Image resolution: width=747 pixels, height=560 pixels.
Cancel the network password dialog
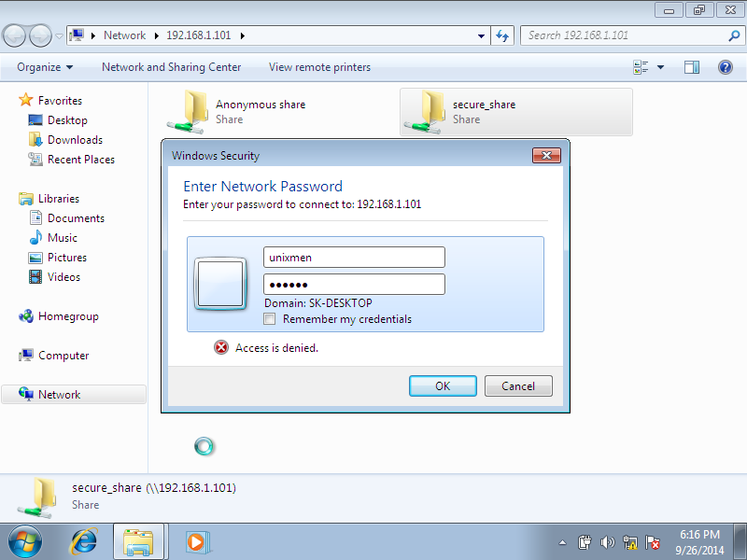tap(518, 385)
